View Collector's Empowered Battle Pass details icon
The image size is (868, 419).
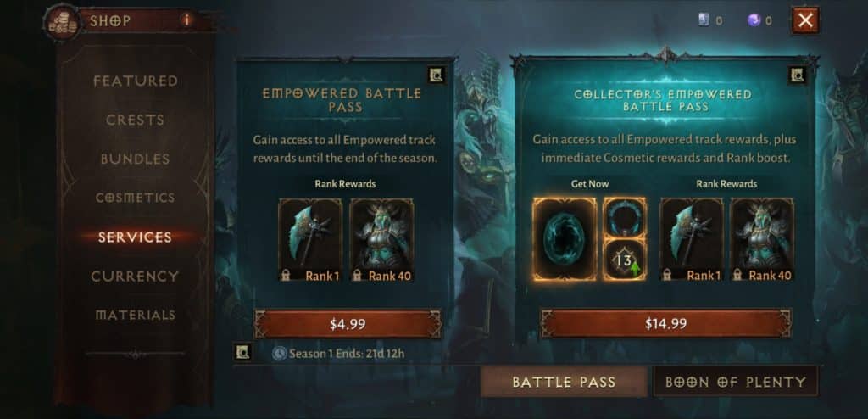(797, 75)
